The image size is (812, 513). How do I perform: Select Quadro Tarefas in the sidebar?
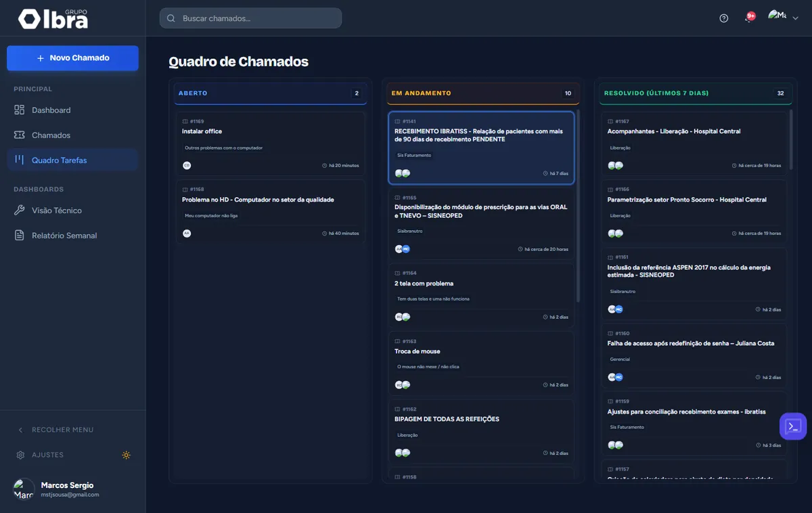pos(72,160)
